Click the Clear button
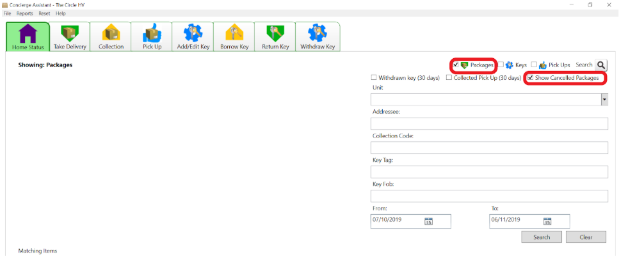 (586, 237)
